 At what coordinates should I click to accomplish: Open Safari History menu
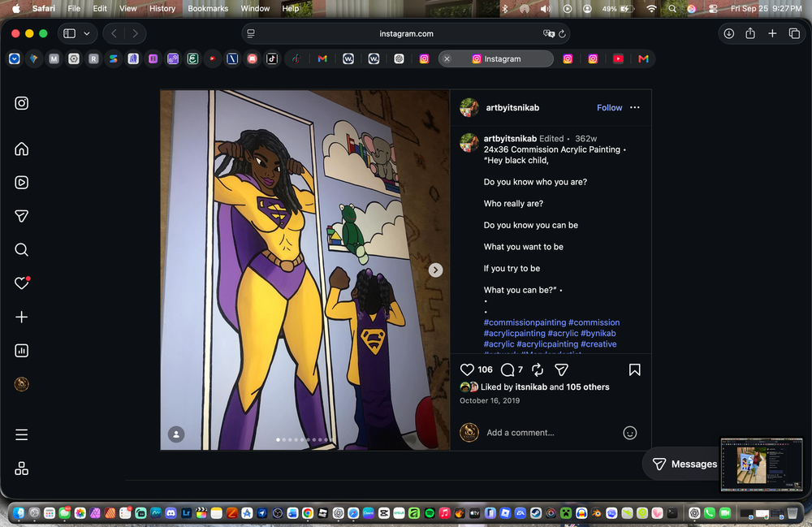[x=162, y=8]
